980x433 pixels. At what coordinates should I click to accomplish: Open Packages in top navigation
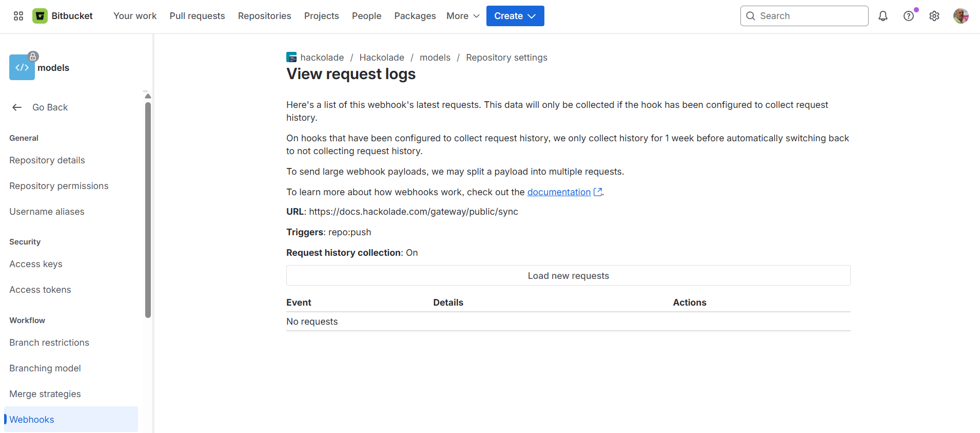[415, 16]
